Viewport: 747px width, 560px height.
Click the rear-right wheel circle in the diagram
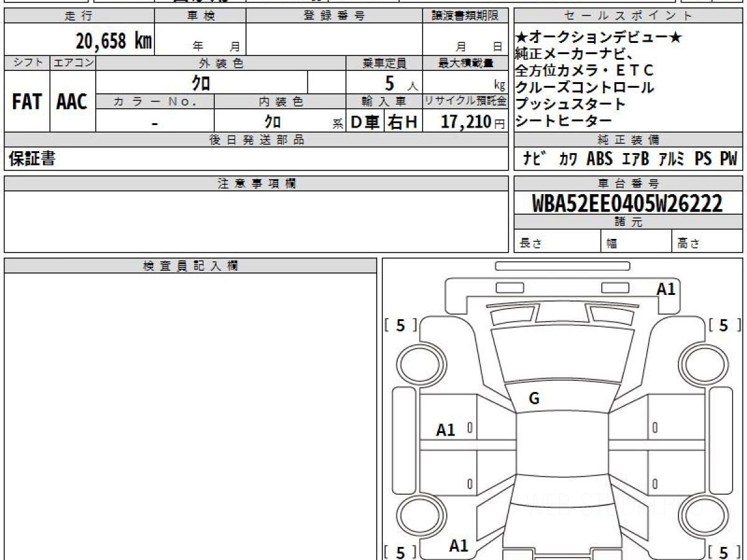tap(702, 516)
